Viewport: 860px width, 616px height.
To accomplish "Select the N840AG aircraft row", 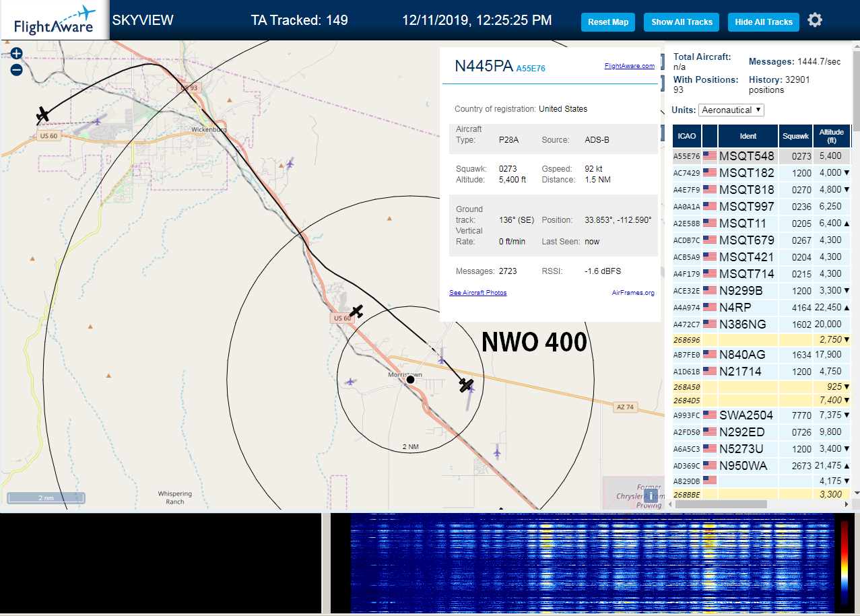I will click(x=762, y=355).
